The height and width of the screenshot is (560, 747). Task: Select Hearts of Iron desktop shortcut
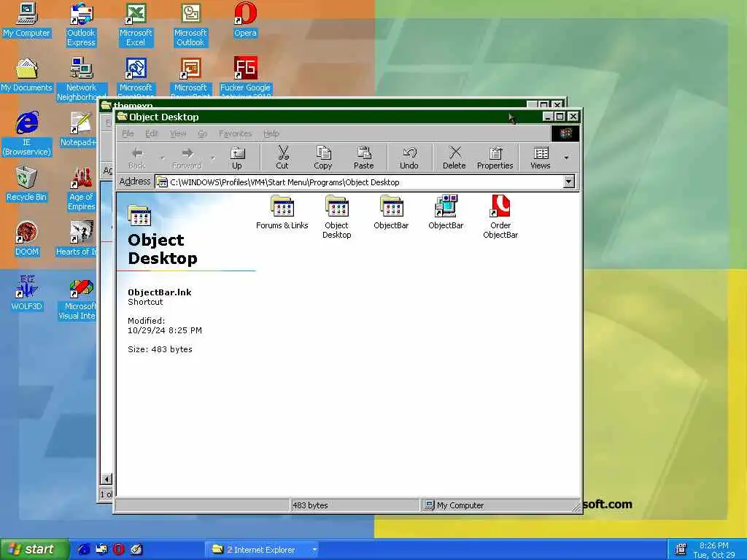point(77,238)
